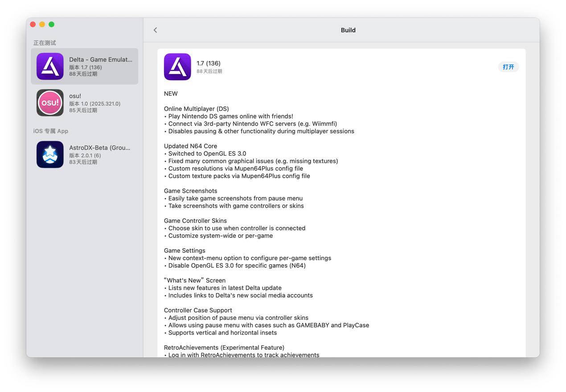Screen dimensions: 566x392
Task: Click the 1.7 (136) version label
Action: pos(209,63)
